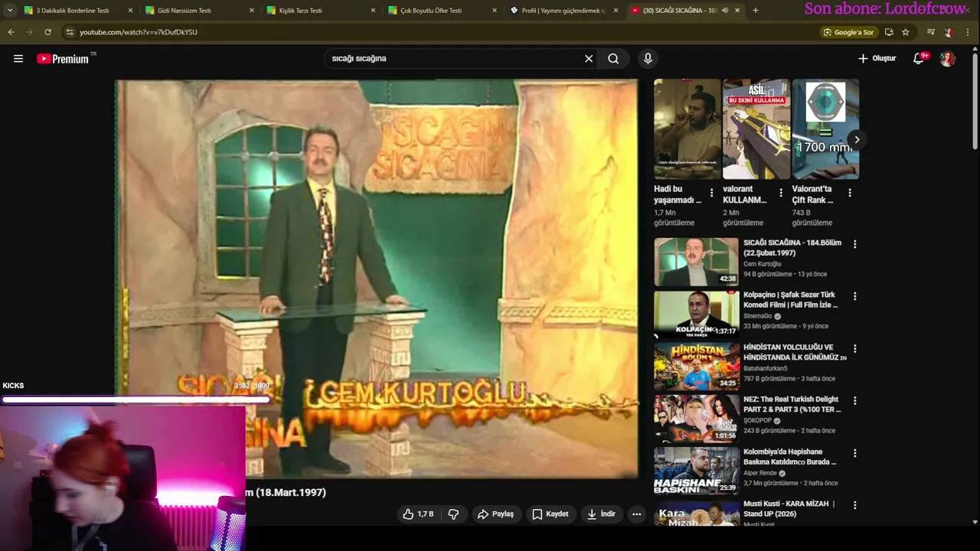Open more actions ellipsis under video
This screenshot has width=980, height=551.
point(636,514)
